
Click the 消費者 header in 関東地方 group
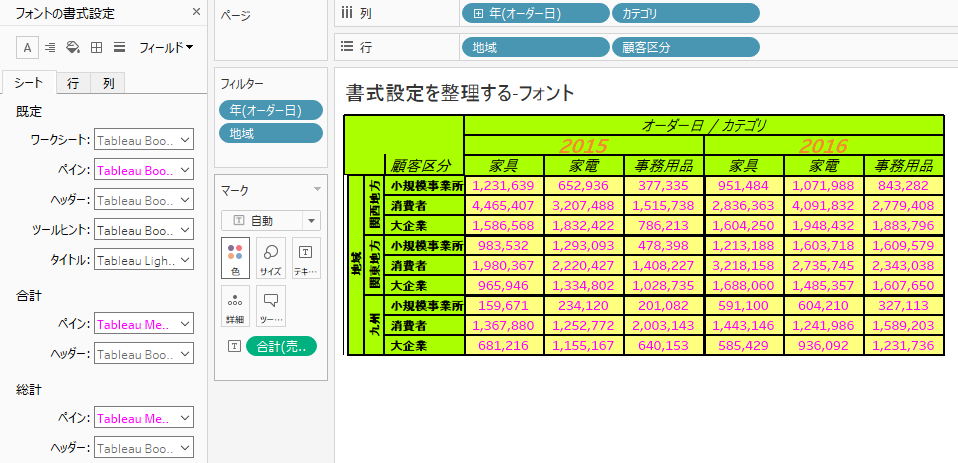pos(424,266)
